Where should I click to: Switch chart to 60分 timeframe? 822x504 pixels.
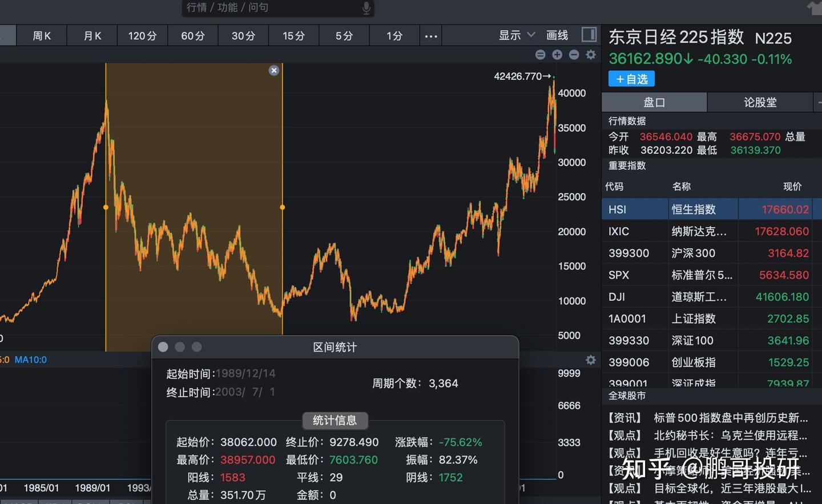tap(193, 36)
